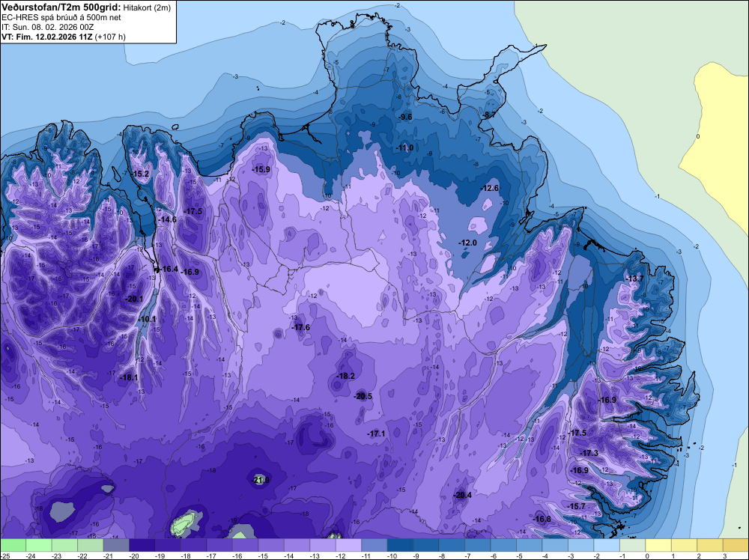The width and height of the screenshot is (749, 560).
Task: Click the legend swatch labeled 2
Action: point(709,546)
